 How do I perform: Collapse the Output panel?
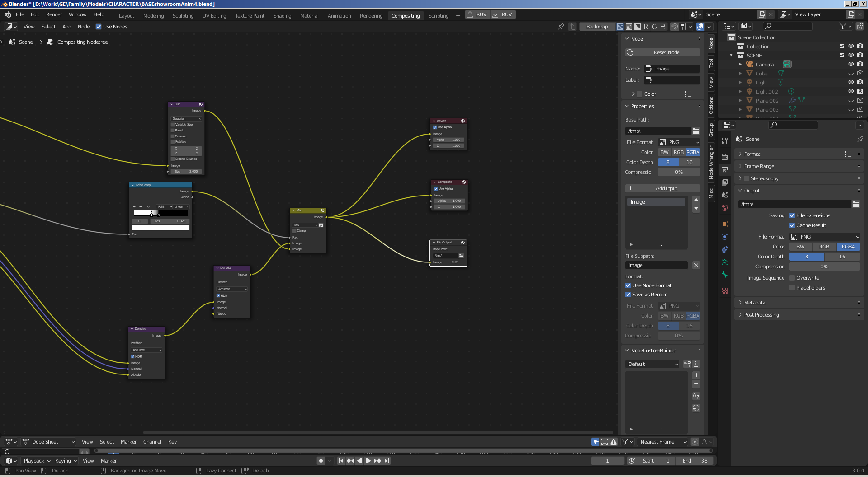(752, 191)
